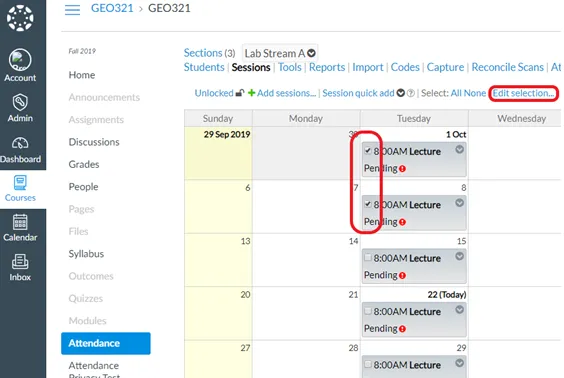Open Files in course navigation
The image size is (564, 378).
click(78, 231)
